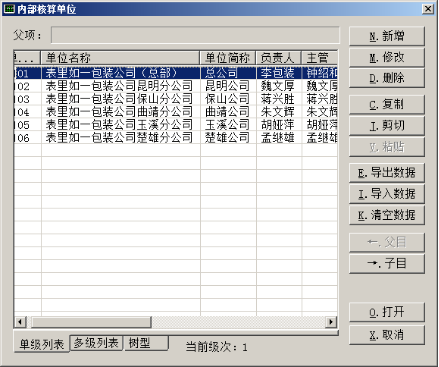
Task: Click the horizontal scrollbar left arrow
Action: [20, 322]
